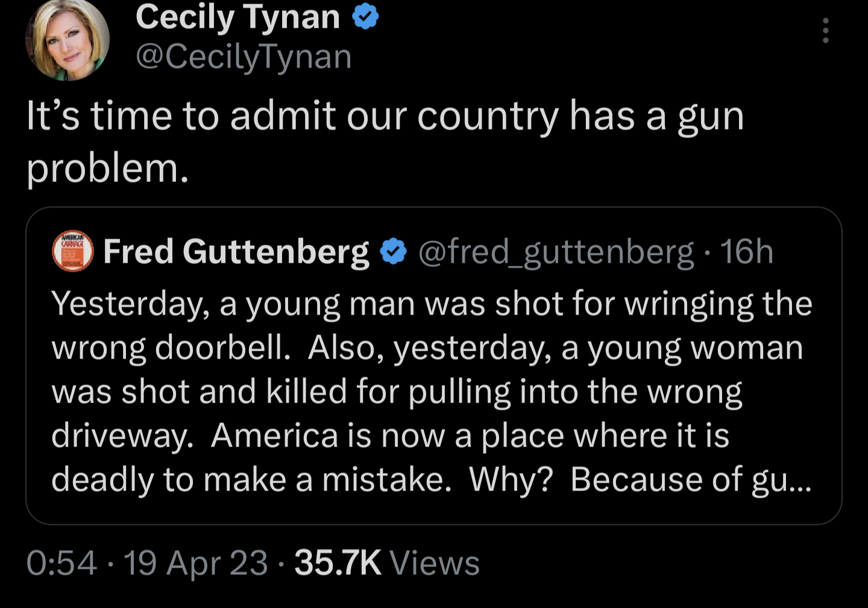Expand the truncated 'Because of gu...' text
Viewport: 868px width, 608px height.
point(781,480)
